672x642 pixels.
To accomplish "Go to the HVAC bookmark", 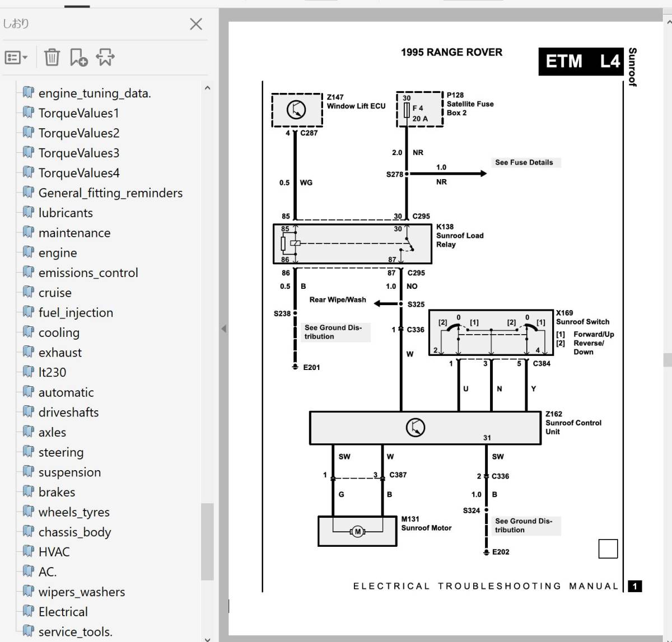I will click(54, 552).
